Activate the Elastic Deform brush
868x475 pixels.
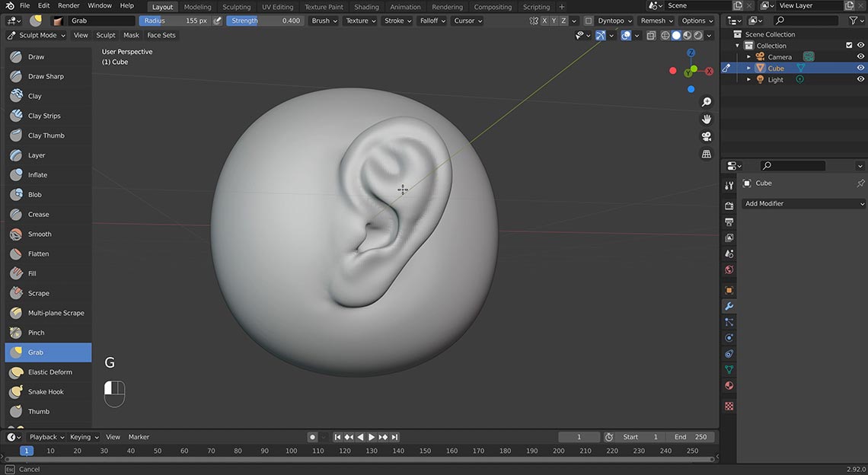pyautogui.click(x=48, y=372)
